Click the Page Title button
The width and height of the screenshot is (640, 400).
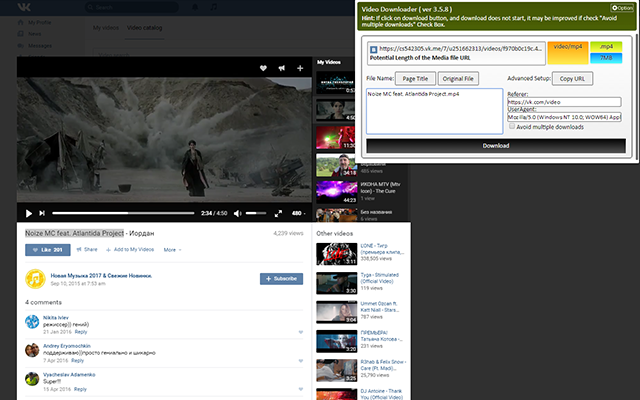pyautogui.click(x=415, y=78)
